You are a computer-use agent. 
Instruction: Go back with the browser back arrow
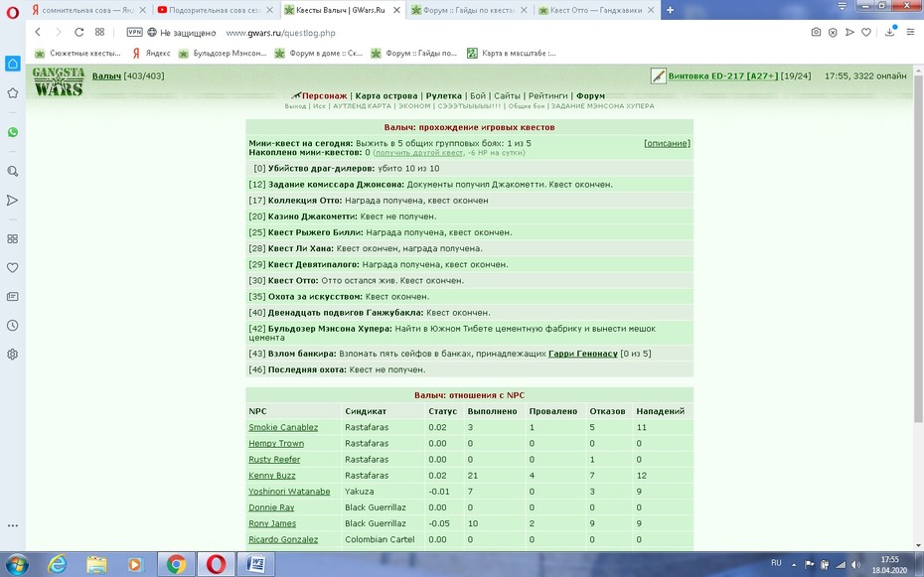[38, 33]
